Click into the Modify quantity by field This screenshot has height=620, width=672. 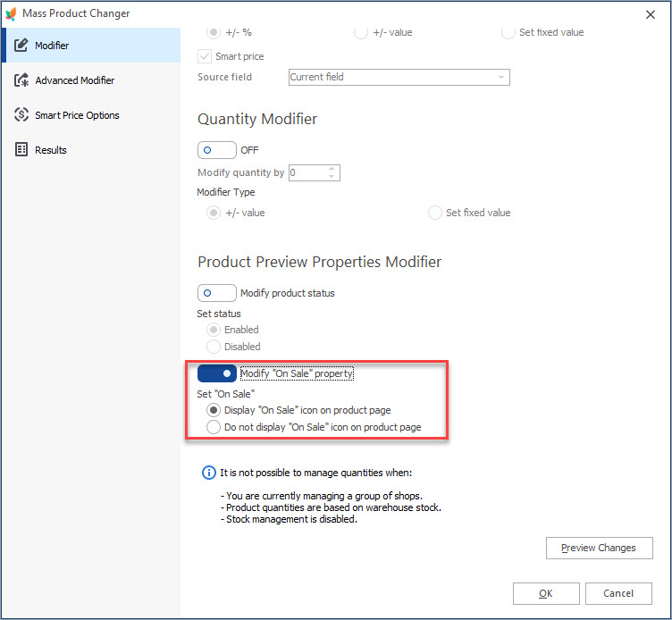pos(307,172)
